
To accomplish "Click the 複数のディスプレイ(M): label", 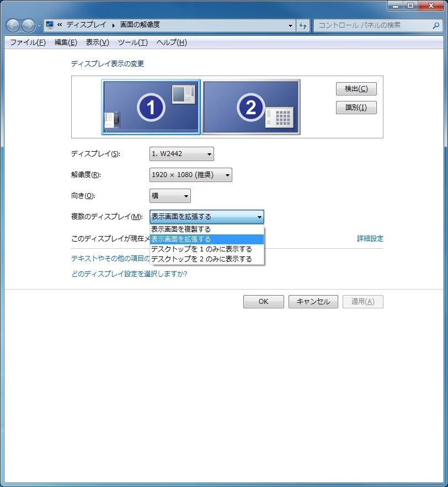I will pyautogui.click(x=107, y=217).
